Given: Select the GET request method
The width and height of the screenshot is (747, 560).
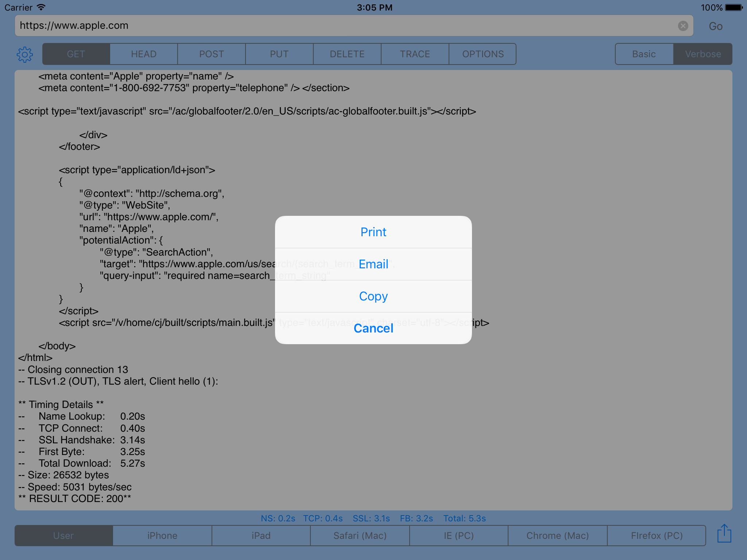Looking at the screenshot, I should coord(76,54).
